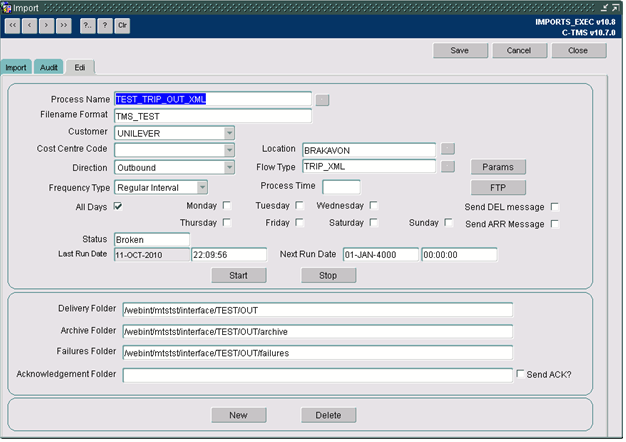This screenshot has height=442, width=626.
Task: Uncheck the All Days checkbox
Action: (118, 206)
